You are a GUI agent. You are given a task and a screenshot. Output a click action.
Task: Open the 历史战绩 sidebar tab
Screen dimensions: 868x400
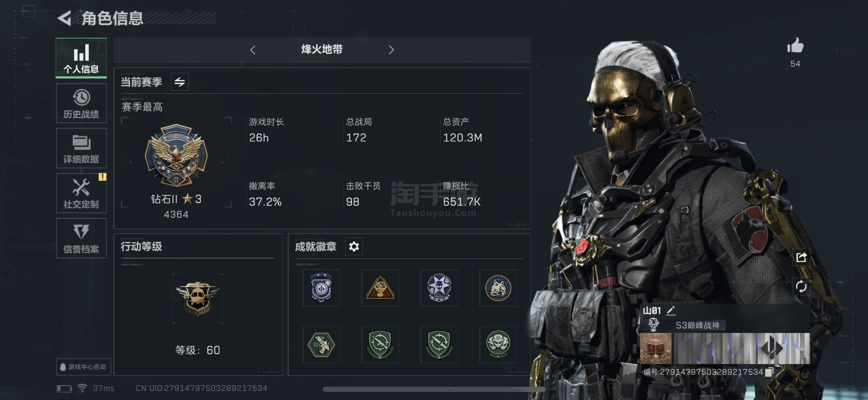[x=81, y=103]
